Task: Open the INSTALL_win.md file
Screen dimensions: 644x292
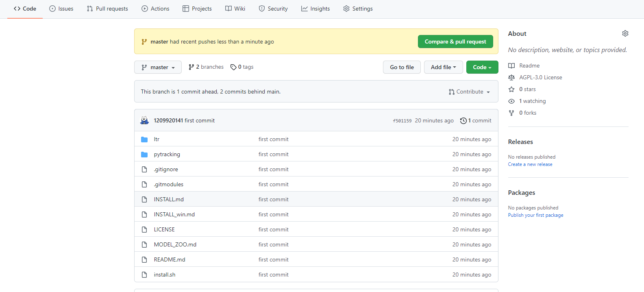Action: coord(174,214)
